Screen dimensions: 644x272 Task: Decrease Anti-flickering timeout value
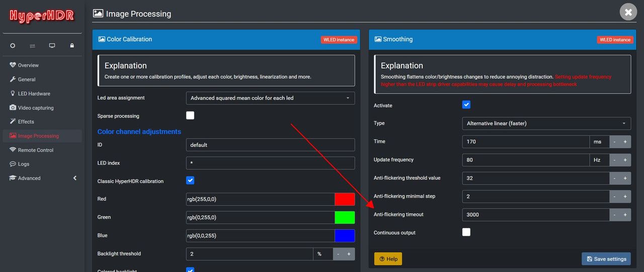(614, 215)
